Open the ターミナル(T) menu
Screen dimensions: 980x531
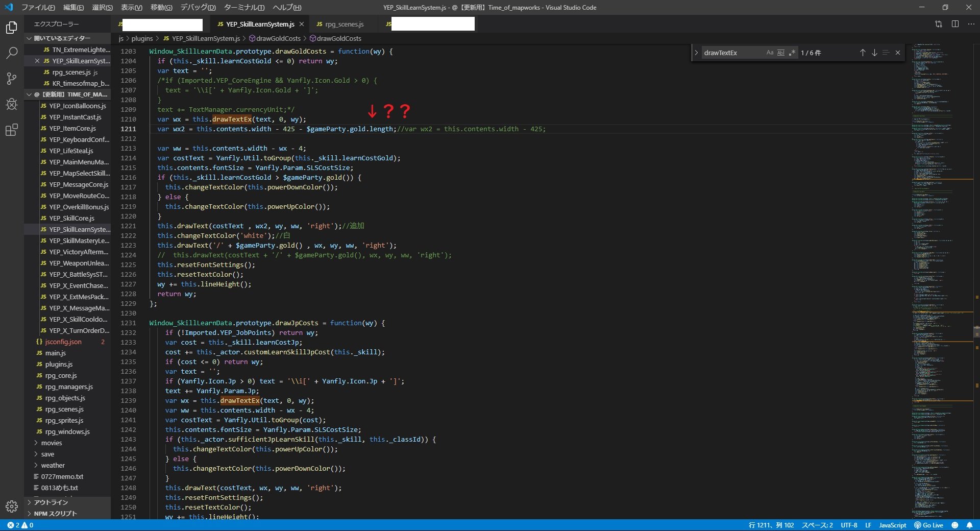coord(244,7)
